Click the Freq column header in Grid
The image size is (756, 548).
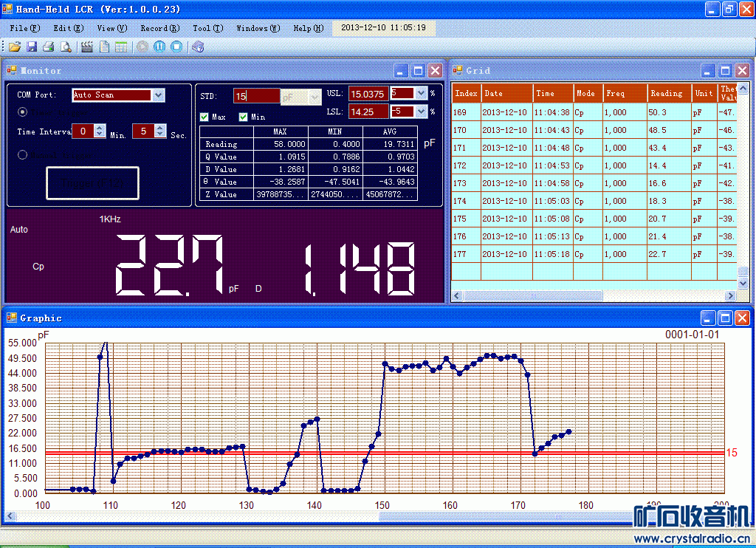point(625,93)
